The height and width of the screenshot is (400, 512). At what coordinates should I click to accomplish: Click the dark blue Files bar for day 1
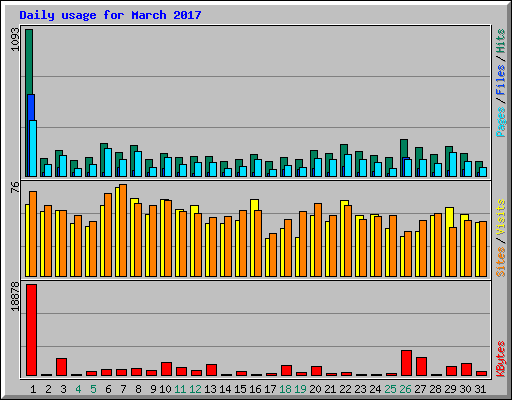31,107
